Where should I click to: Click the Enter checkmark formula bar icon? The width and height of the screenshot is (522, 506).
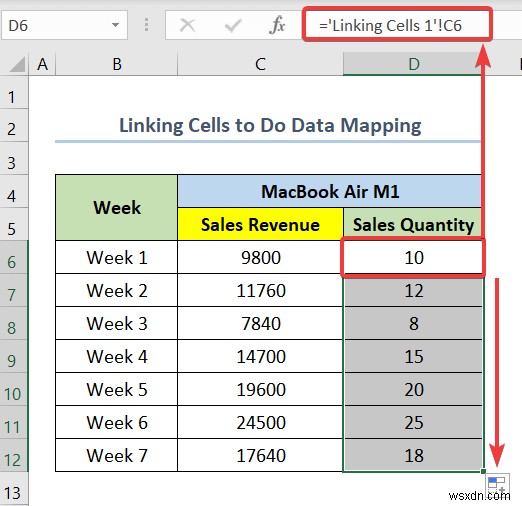tap(233, 25)
